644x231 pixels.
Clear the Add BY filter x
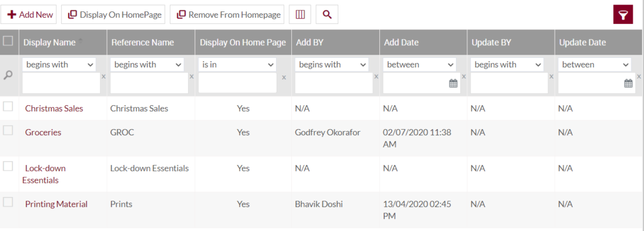click(x=376, y=76)
